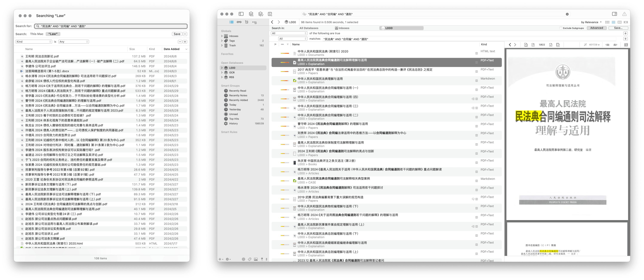Open the log warning triangle icon
644x280 pixels.
point(624,14)
